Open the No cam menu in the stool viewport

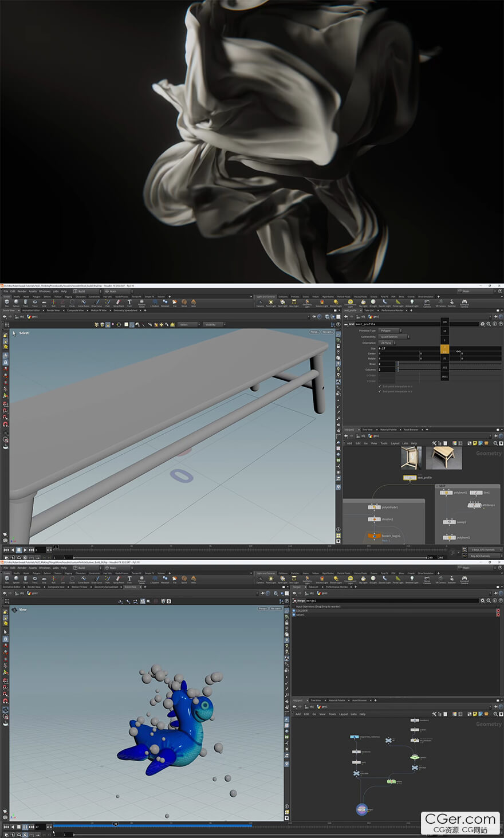pos(327,332)
